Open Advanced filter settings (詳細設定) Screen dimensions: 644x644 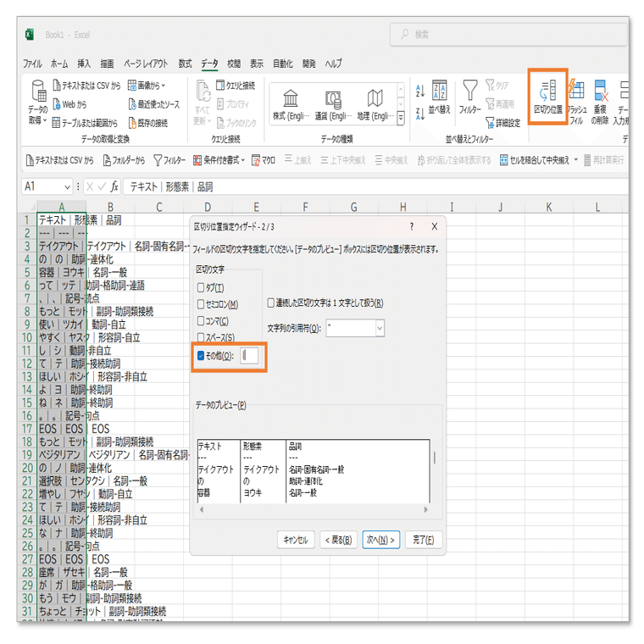coord(502,123)
